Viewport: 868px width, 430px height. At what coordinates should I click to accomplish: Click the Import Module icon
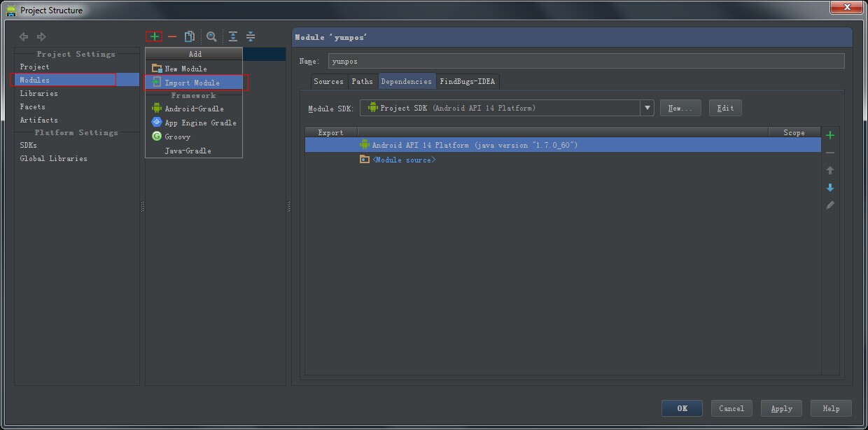click(157, 83)
